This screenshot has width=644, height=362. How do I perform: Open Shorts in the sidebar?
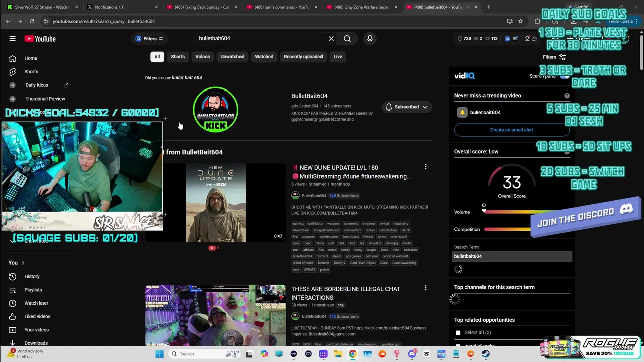(31, 72)
